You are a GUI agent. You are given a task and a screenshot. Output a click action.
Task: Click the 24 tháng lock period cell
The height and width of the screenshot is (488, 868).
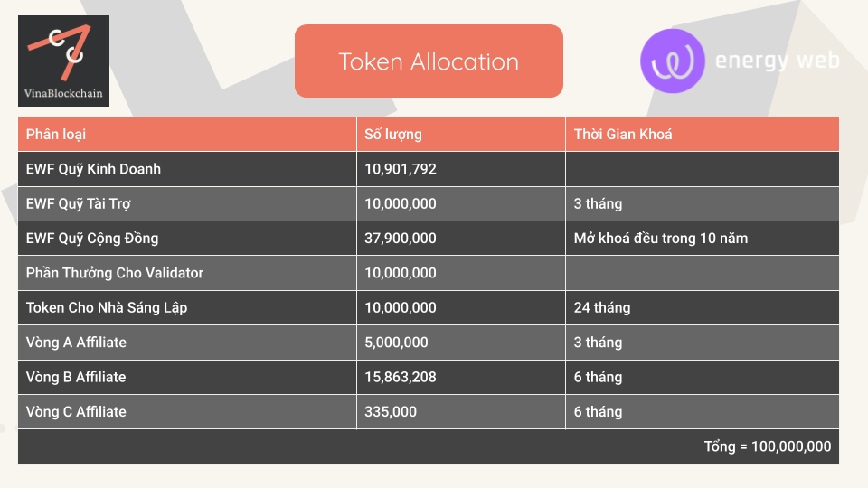[703, 308]
